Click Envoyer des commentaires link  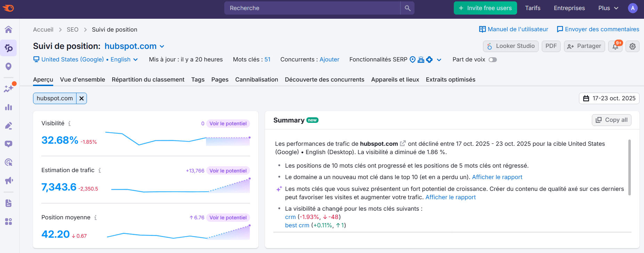coord(598,29)
